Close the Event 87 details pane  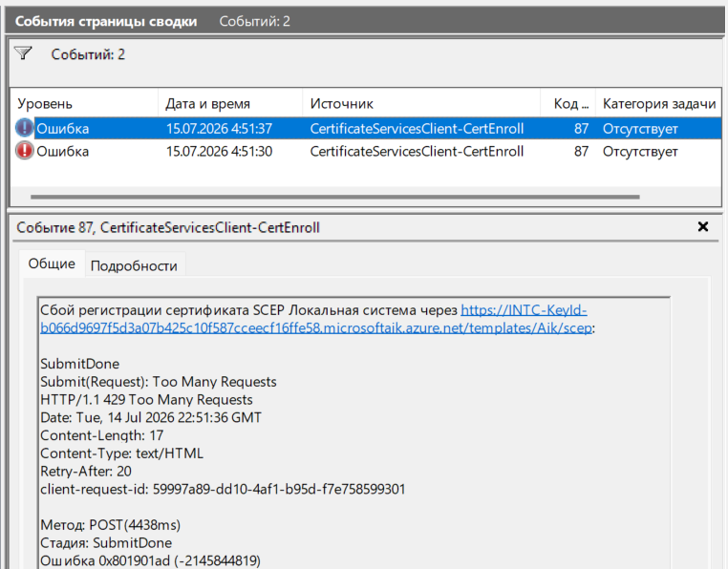point(703,226)
